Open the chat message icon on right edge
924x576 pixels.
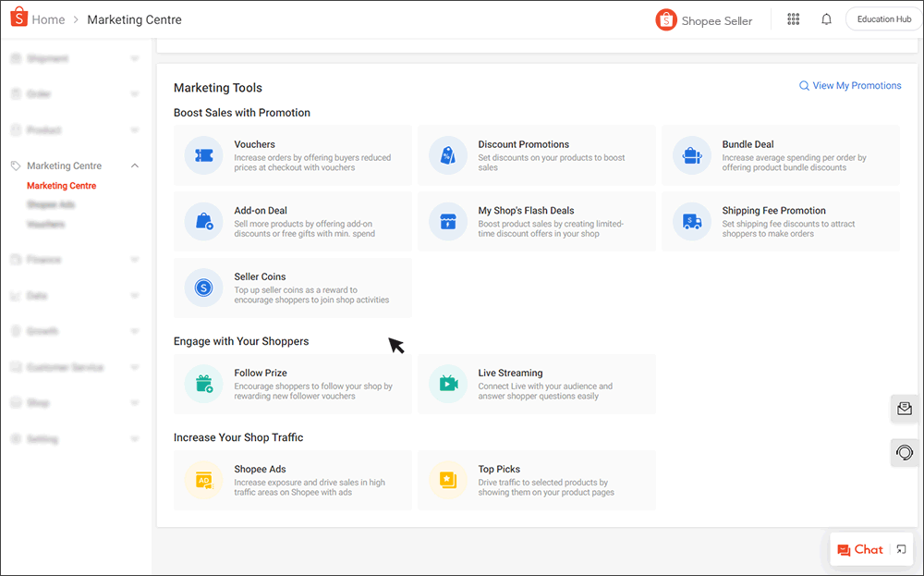click(x=904, y=409)
